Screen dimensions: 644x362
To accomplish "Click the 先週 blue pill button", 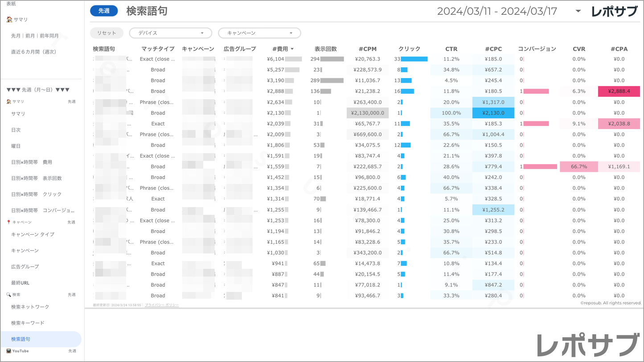I will click(104, 11).
